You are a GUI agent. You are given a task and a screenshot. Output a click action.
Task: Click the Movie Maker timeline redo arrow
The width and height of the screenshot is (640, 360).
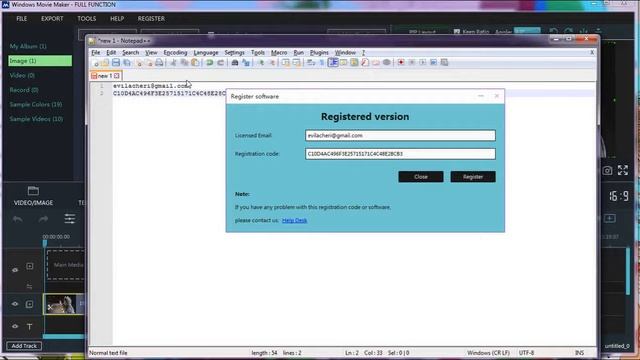point(43,219)
